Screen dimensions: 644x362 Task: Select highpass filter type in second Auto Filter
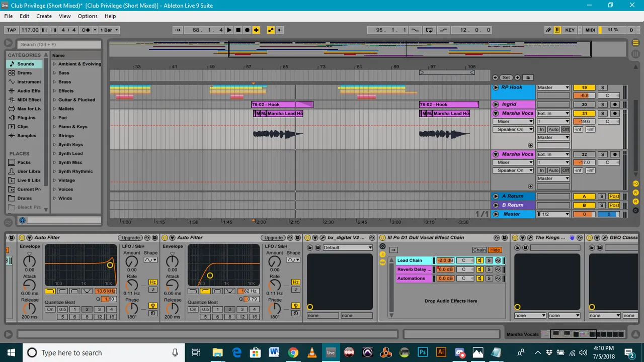pos(205,291)
